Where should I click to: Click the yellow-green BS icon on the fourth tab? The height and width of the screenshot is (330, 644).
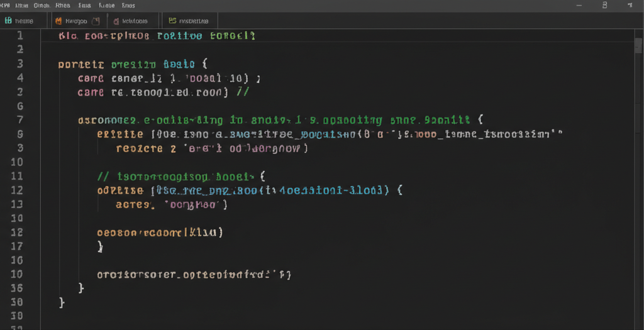pos(173,21)
